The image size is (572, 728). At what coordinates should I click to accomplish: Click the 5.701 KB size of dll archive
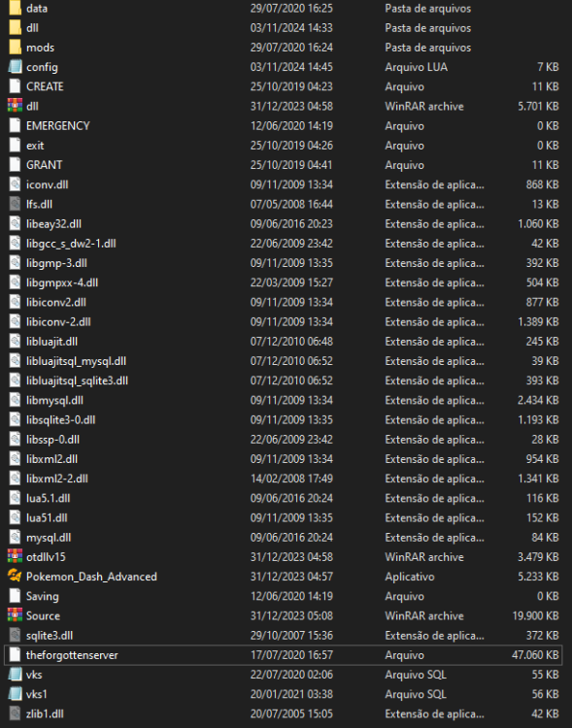(539, 106)
